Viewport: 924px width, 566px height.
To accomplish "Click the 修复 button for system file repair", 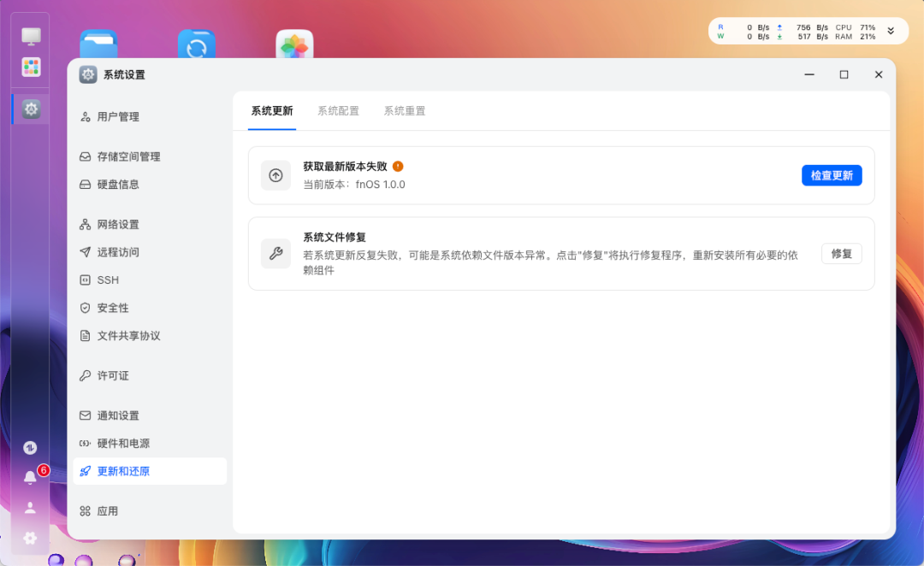I will point(841,253).
